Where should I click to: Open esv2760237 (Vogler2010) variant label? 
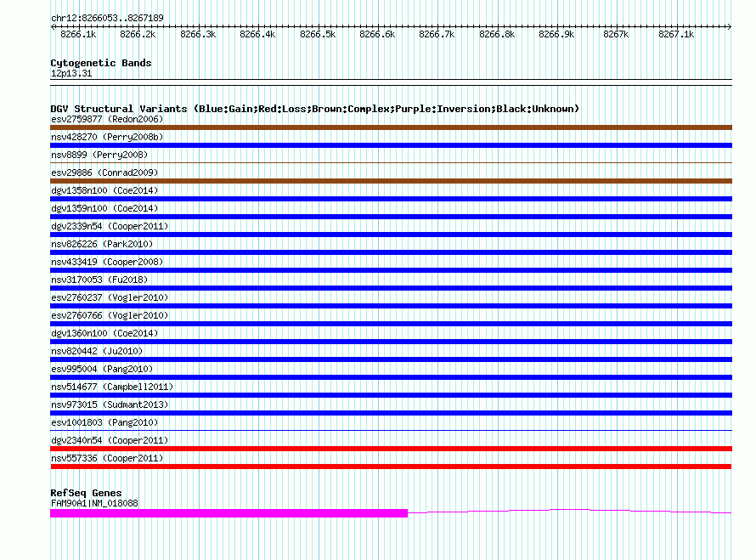[x=110, y=297]
